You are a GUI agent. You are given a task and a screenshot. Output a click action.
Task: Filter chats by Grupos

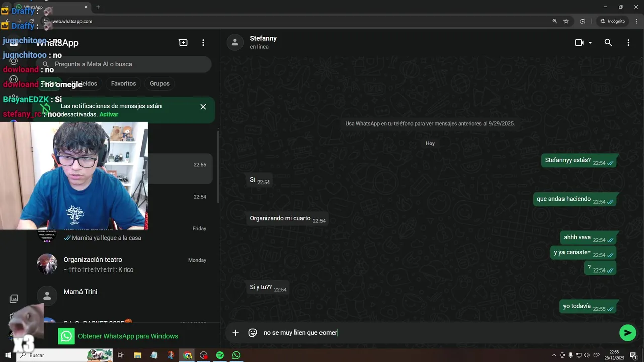[159, 83]
